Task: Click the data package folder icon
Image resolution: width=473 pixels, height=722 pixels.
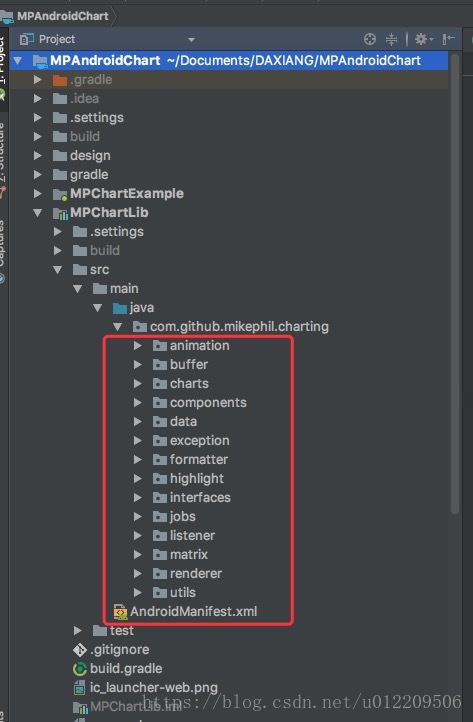Action: click(160, 422)
